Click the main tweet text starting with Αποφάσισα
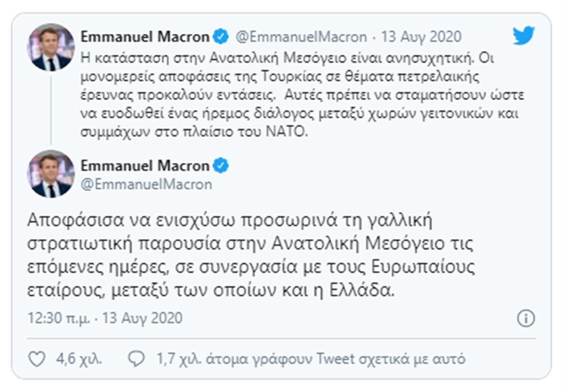 pos(251,256)
